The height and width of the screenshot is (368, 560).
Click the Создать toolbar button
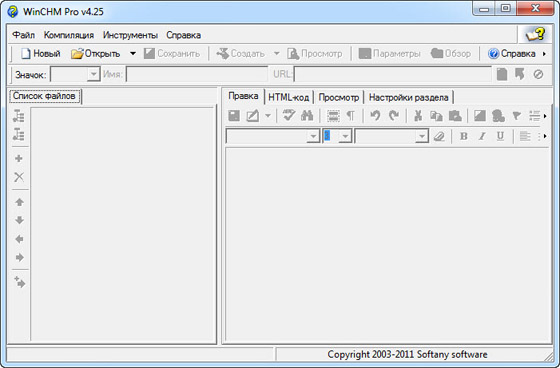(241, 54)
